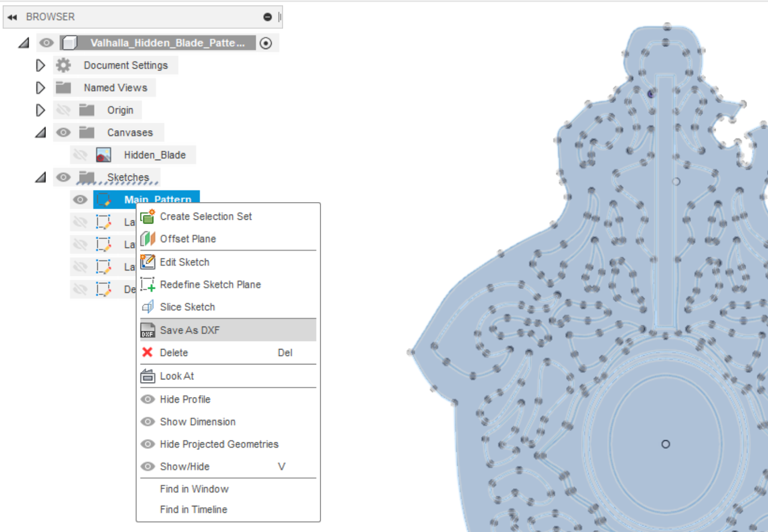Show the hidden Origin folder

64,110
